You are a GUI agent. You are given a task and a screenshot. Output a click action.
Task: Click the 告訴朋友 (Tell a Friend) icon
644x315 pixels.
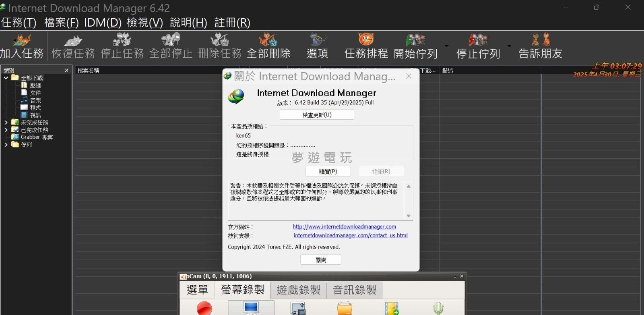pyautogui.click(x=540, y=40)
